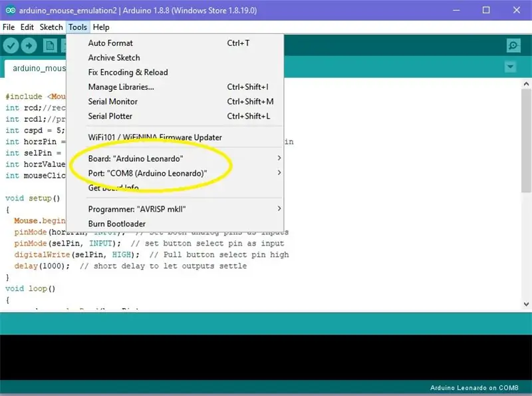Screen dimensions: 532x396
Task: Open the Edit menu
Action: coord(27,27)
